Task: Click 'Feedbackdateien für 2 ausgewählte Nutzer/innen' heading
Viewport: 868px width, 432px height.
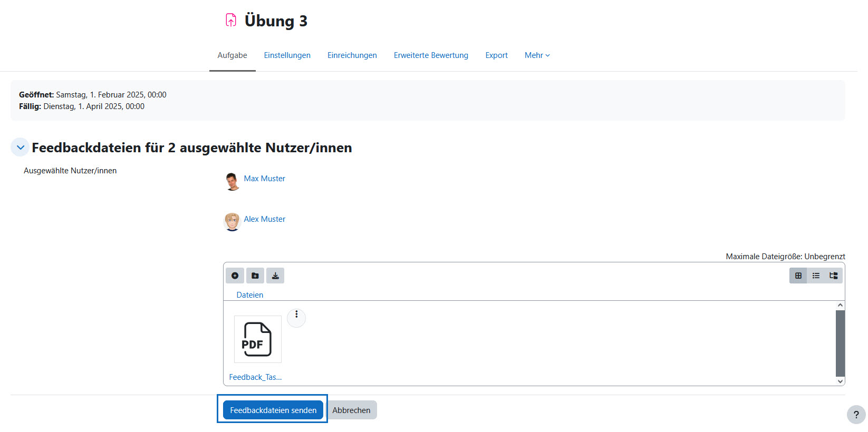Action: 192,148
